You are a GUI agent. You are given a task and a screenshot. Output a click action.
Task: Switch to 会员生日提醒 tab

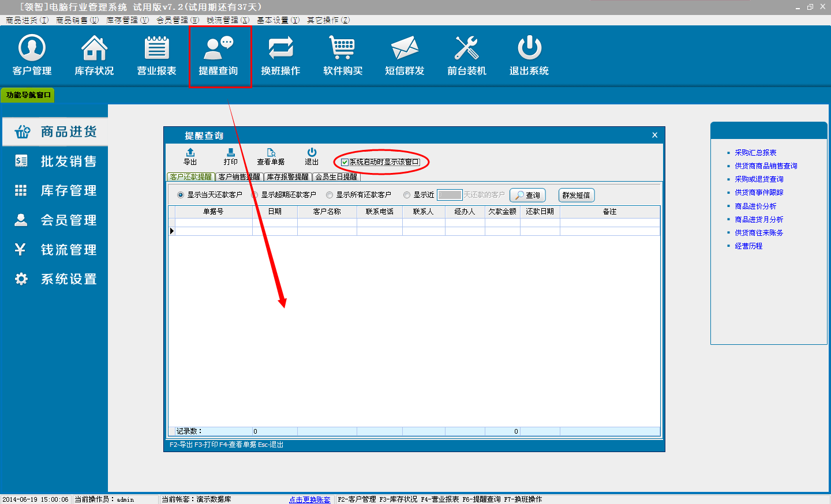click(x=336, y=177)
